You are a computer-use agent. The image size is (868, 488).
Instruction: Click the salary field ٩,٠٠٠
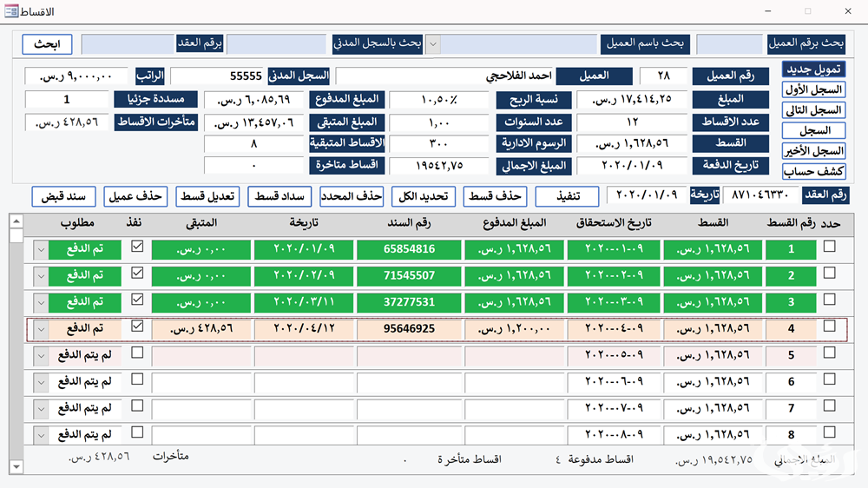click(76, 76)
